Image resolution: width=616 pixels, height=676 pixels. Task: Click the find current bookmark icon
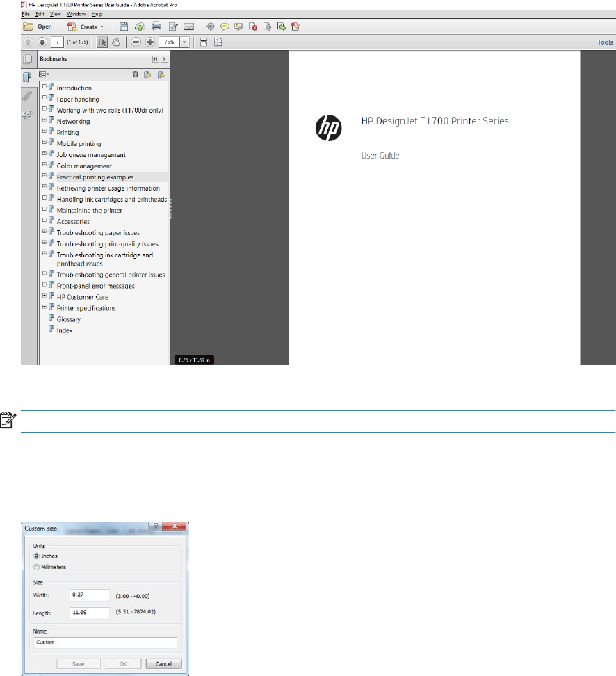(161, 74)
